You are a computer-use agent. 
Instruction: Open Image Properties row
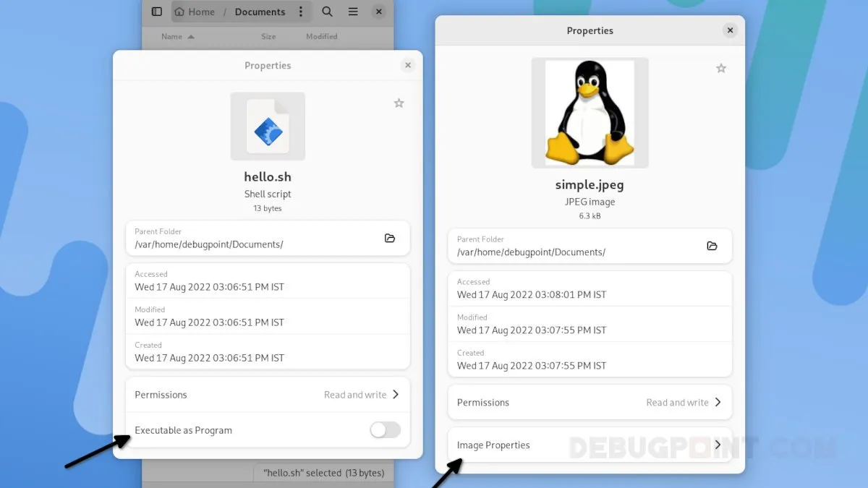(x=590, y=445)
